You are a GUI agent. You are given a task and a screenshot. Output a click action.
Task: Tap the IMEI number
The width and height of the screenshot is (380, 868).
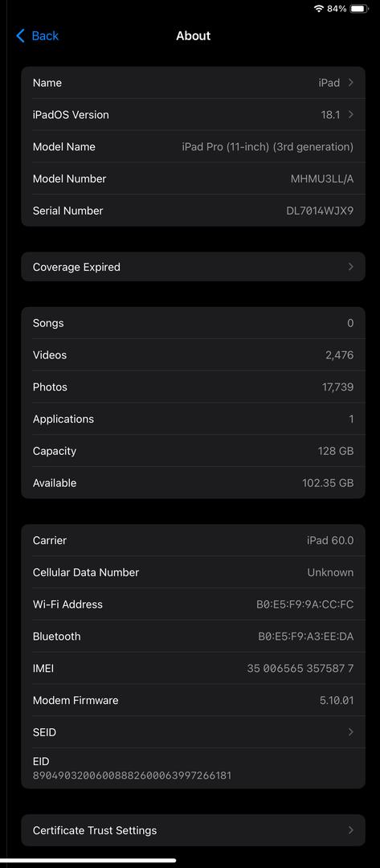[x=300, y=669]
